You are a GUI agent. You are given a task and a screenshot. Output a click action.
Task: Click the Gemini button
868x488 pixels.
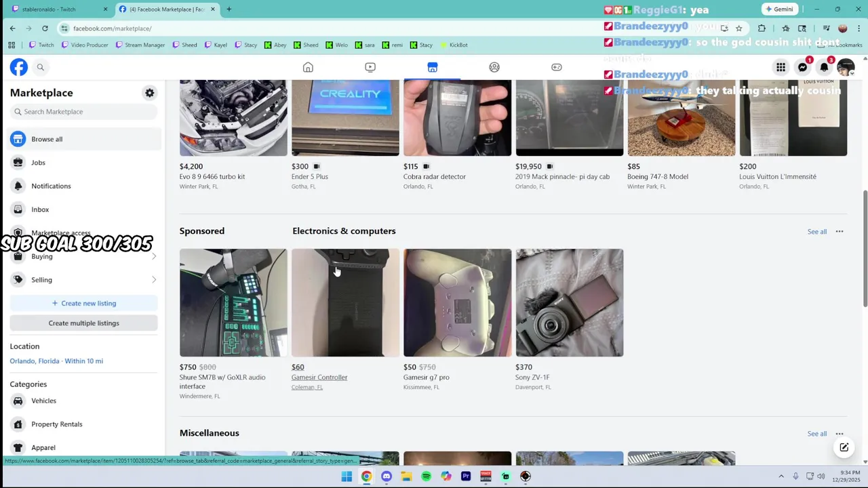point(780,9)
